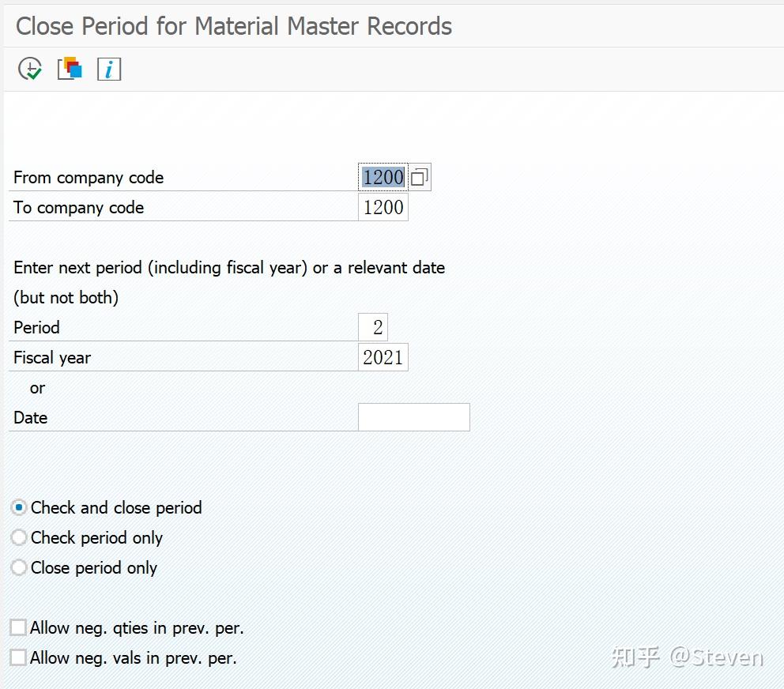784x689 pixels.
Task: Click the 'To company code' label text
Action: coord(79,208)
